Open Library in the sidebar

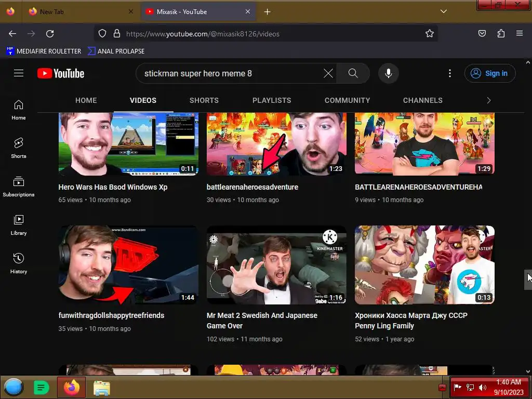19,225
